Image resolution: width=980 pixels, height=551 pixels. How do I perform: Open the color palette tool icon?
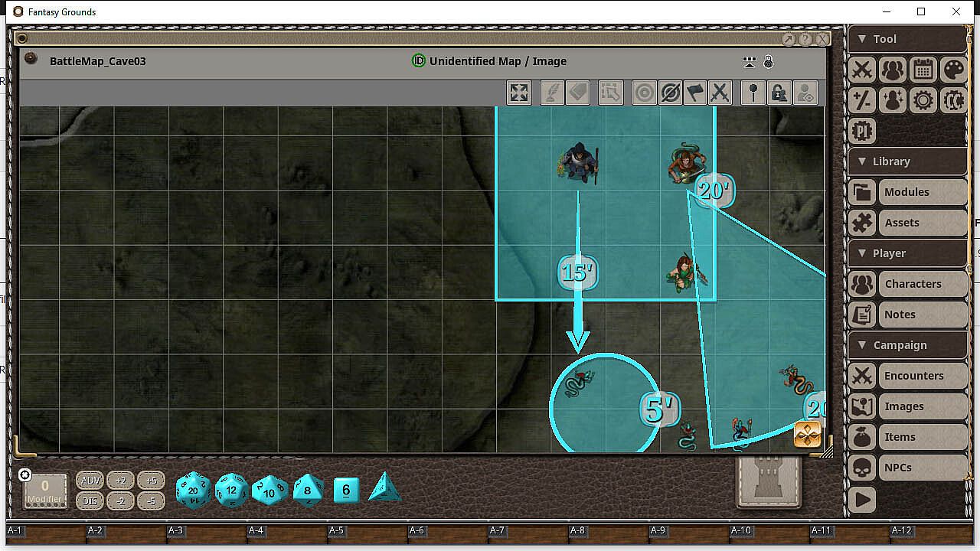[954, 70]
